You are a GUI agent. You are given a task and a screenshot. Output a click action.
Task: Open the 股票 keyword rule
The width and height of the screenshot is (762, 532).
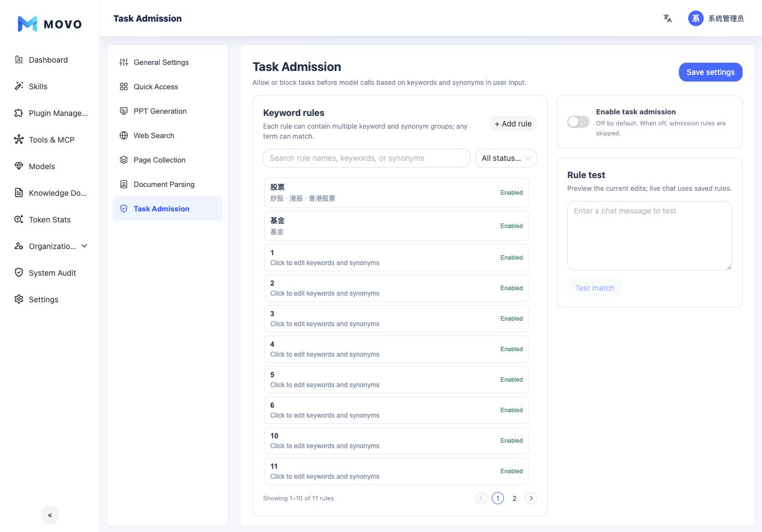(x=396, y=192)
